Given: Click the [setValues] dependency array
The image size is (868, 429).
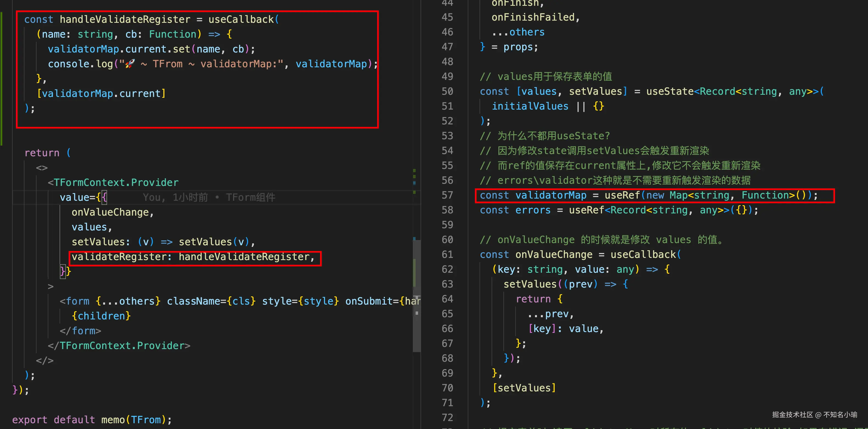Looking at the screenshot, I should tap(524, 388).
